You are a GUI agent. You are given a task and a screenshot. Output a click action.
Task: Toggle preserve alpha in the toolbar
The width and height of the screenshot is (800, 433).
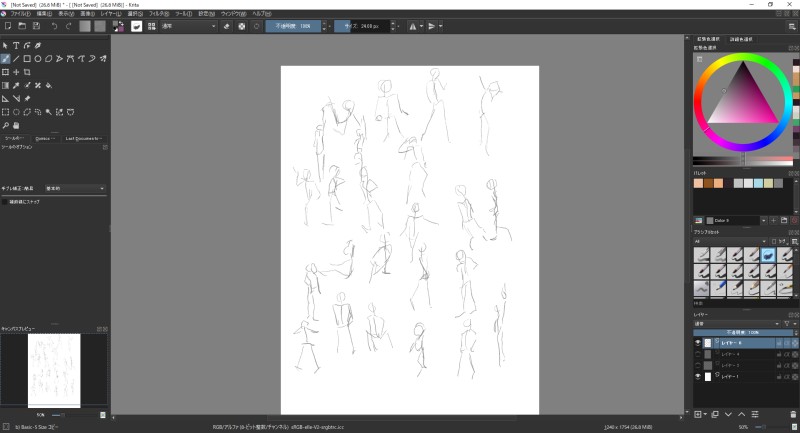click(242, 26)
